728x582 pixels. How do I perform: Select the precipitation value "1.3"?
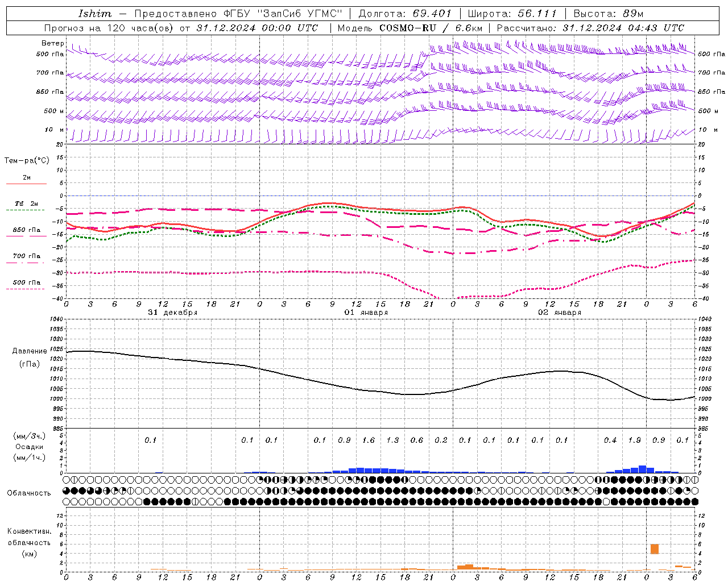392,440
